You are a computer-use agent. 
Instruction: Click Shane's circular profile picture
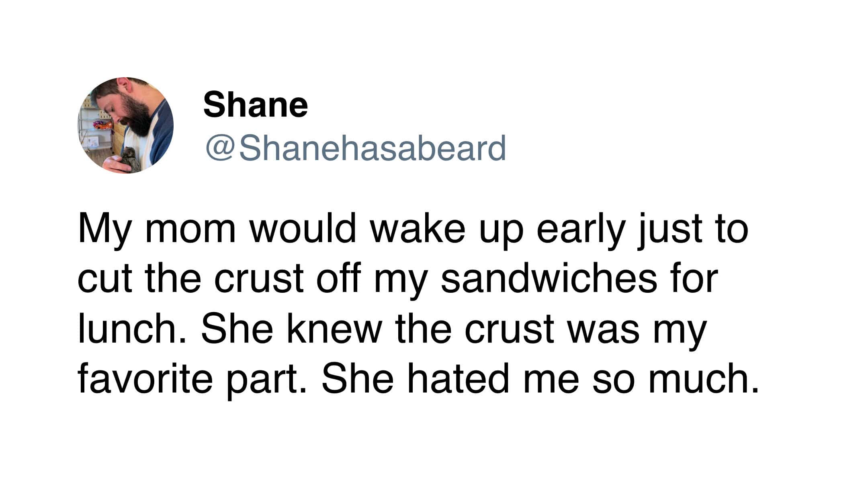click(x=125, y=125)
